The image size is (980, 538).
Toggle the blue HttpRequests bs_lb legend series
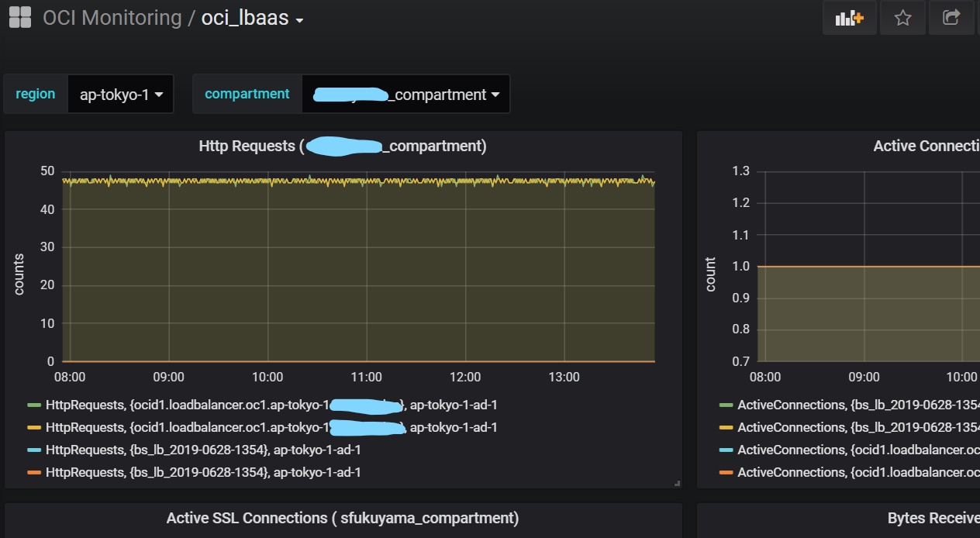point(203,450)
